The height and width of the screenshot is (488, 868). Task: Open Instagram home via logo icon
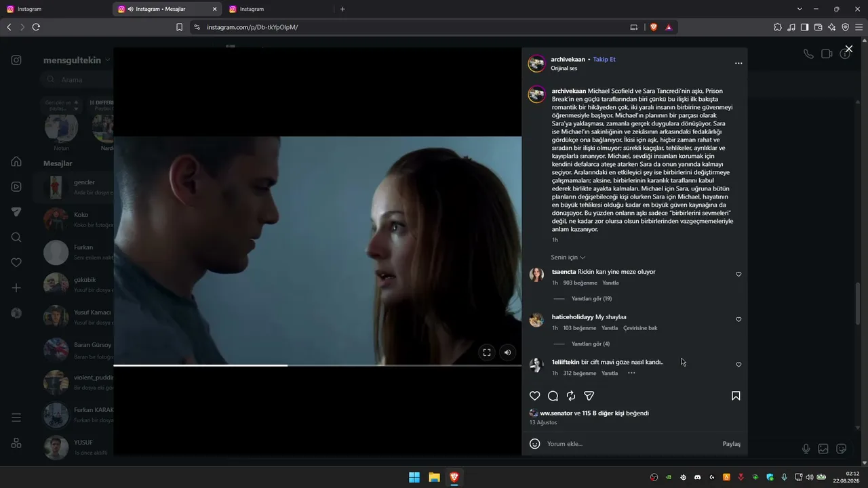16,60
